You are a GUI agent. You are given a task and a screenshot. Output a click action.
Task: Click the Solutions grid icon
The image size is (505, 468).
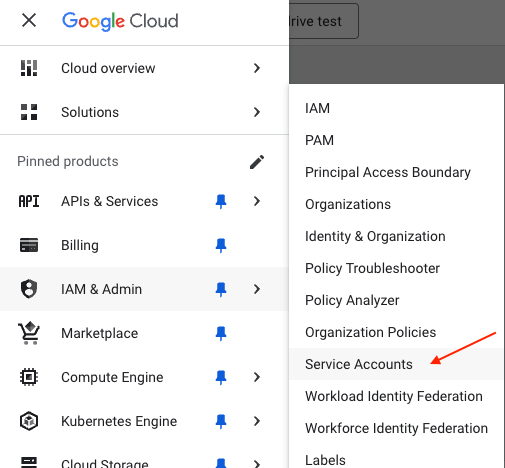coord(29,112)
